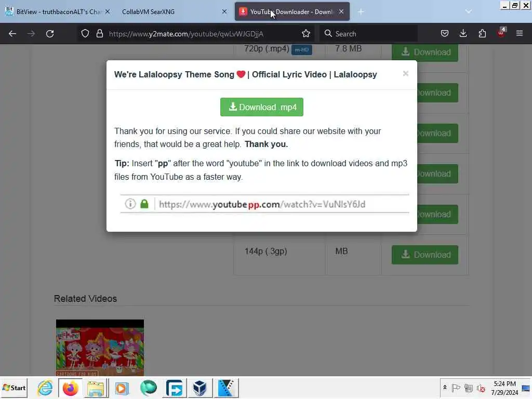Open the Windows Start menu
532x399 pixels.
pyautogui.click(x=14, y=388)
